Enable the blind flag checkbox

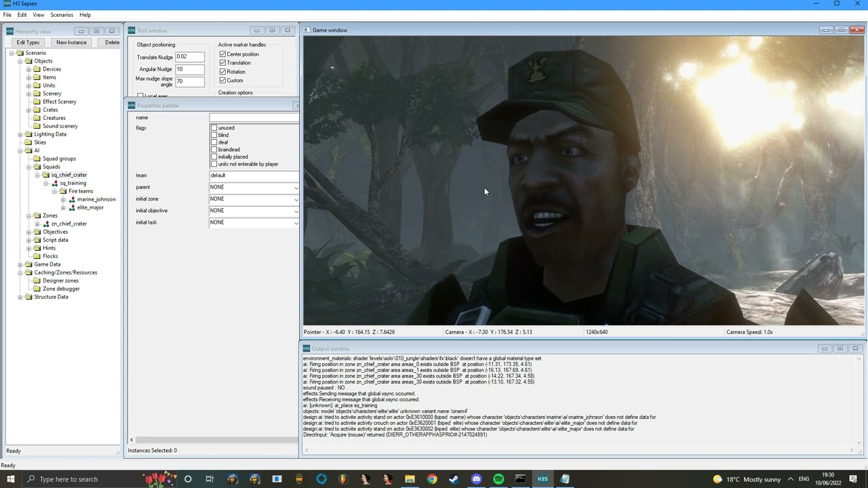tap(214, 135)
